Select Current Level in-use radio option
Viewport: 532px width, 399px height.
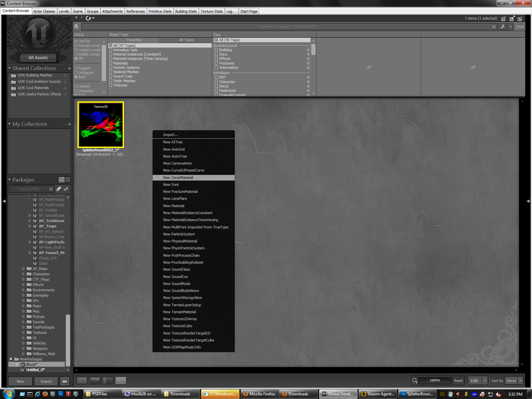[76, 46]
